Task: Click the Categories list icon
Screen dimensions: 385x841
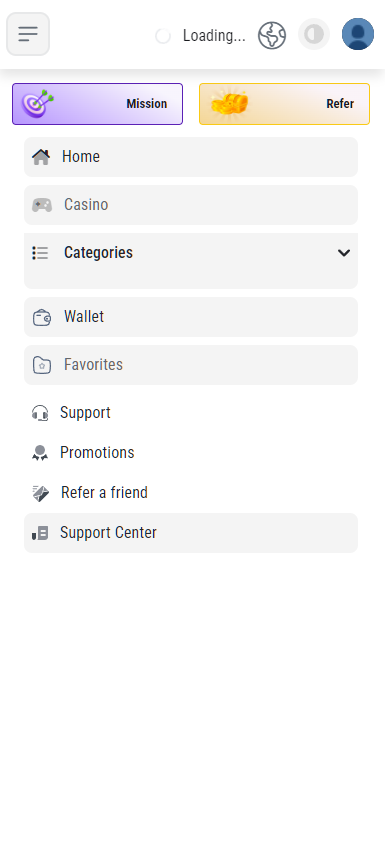Action: (x=40, y=253)
